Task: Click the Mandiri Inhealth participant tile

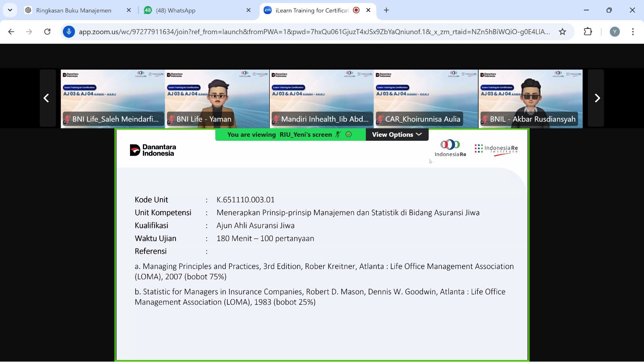Action: 321,99
